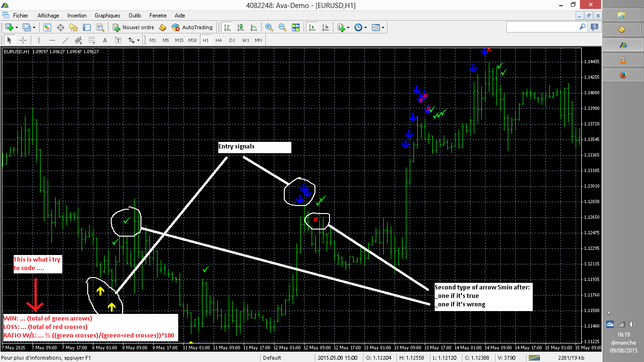Image resolution: width=644 pixels, height=362 pixels.
Task: Switch chart to bar chart mode
Action: [x=227, y=27]
